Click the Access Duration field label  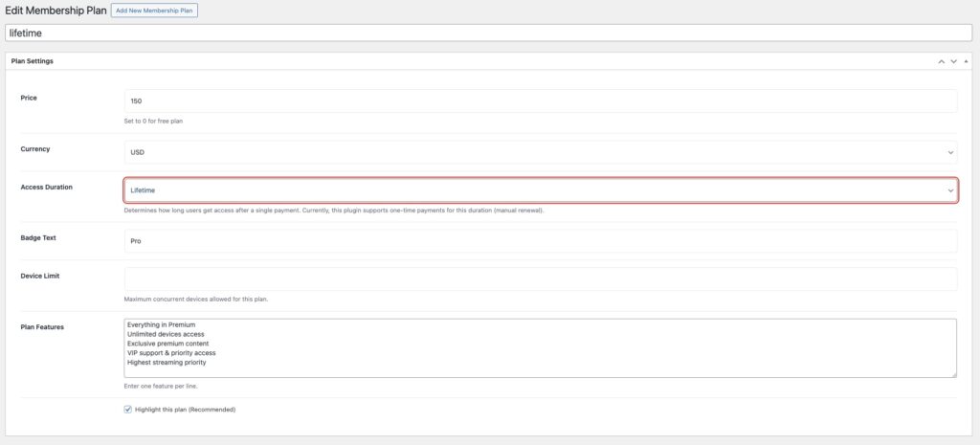pyautogui.click(x=47, y=187)
